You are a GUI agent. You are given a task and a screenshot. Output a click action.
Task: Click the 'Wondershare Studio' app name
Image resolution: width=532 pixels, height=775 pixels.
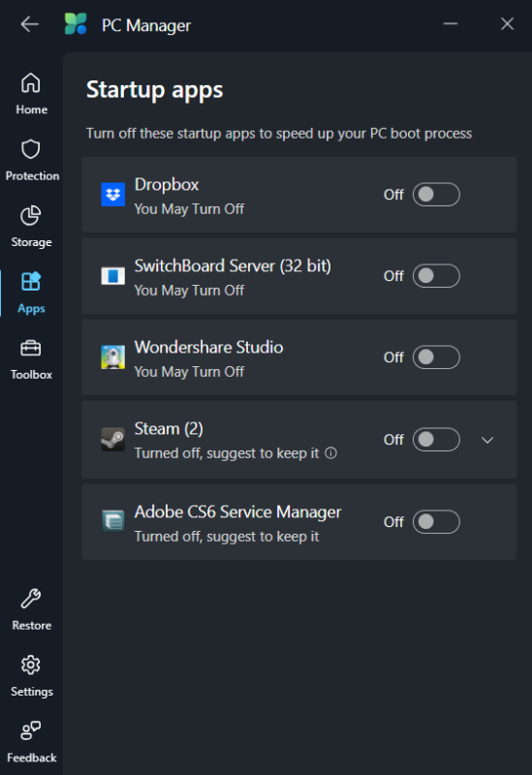(x=208, y=347)
